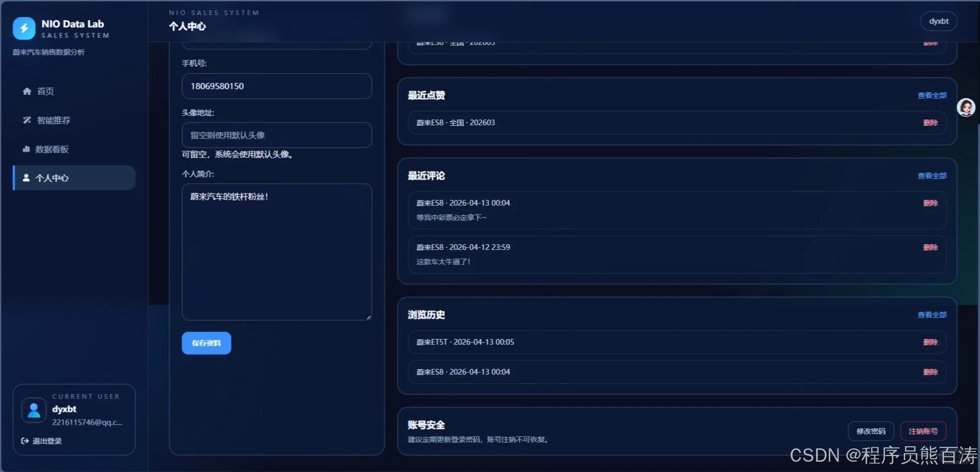Select 个人中心 in the sidebar
The image size is (980, 472).
pyautogui.click(x=74, y=178)
